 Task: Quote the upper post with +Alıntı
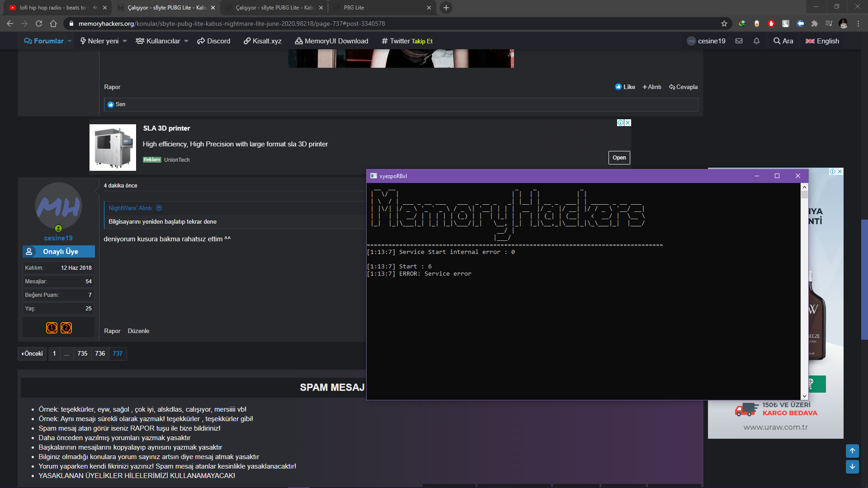pyautogui.click(x=652, y=87)
